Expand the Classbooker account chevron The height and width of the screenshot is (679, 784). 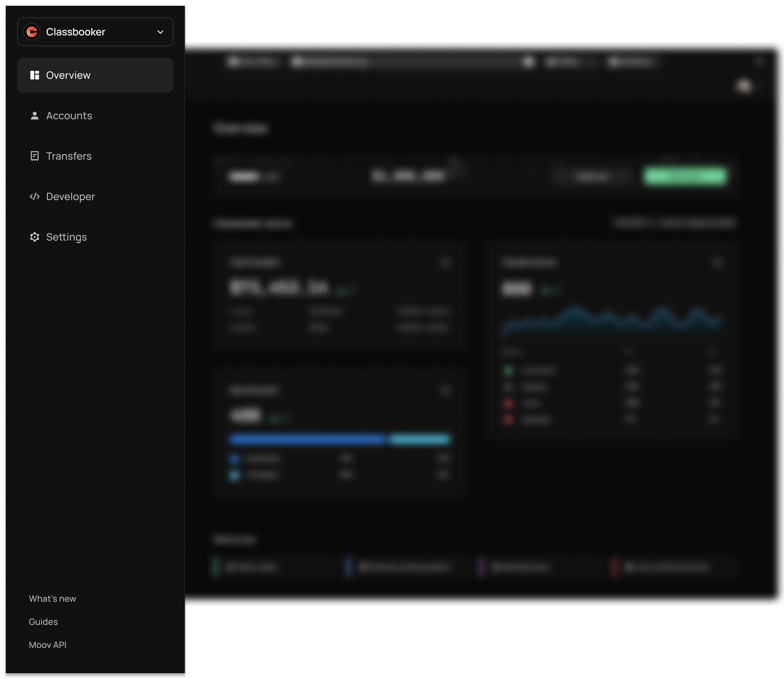tap(160, 32)
